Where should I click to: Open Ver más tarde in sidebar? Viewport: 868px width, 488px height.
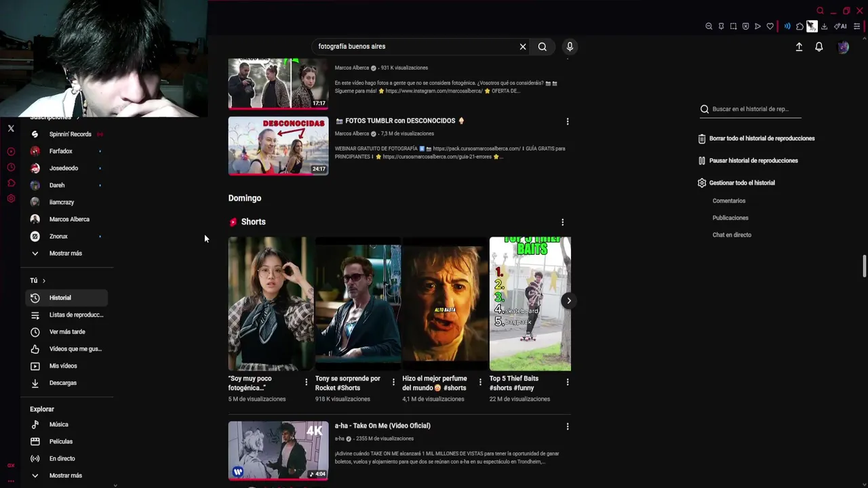[x=66, y=331]
